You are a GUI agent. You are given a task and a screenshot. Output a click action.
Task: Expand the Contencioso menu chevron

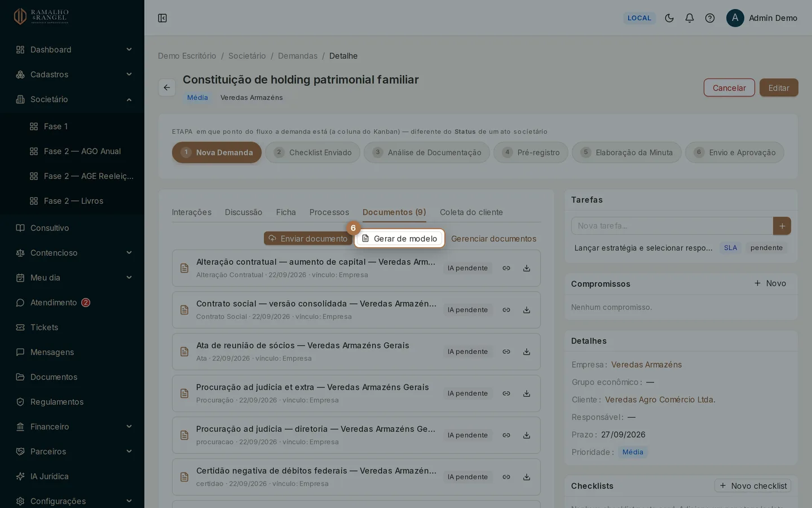tap(129, 253)
